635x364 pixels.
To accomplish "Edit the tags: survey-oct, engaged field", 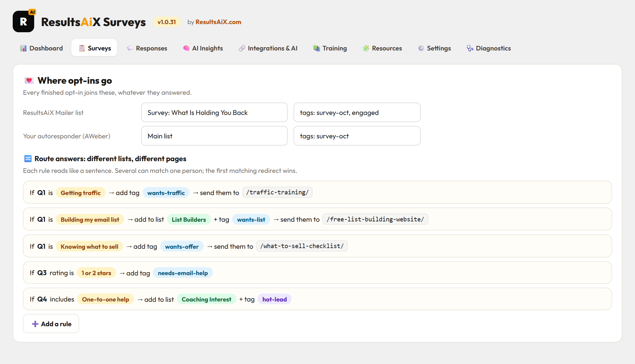I will pyautogui.click(x=357, y=112).
